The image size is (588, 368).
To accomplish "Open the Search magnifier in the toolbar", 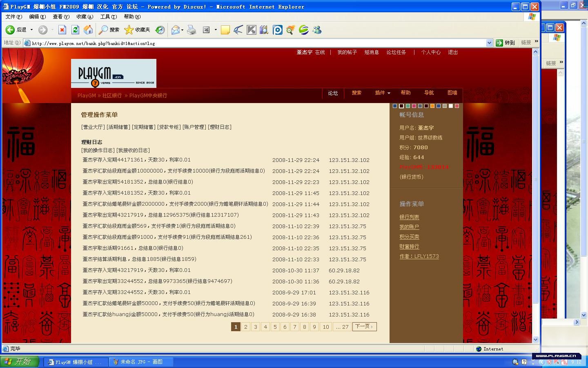I will pos(109,30).
